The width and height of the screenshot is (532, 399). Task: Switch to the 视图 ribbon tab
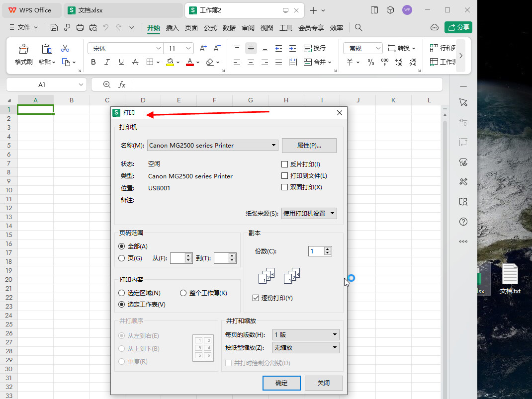point(266,28)
